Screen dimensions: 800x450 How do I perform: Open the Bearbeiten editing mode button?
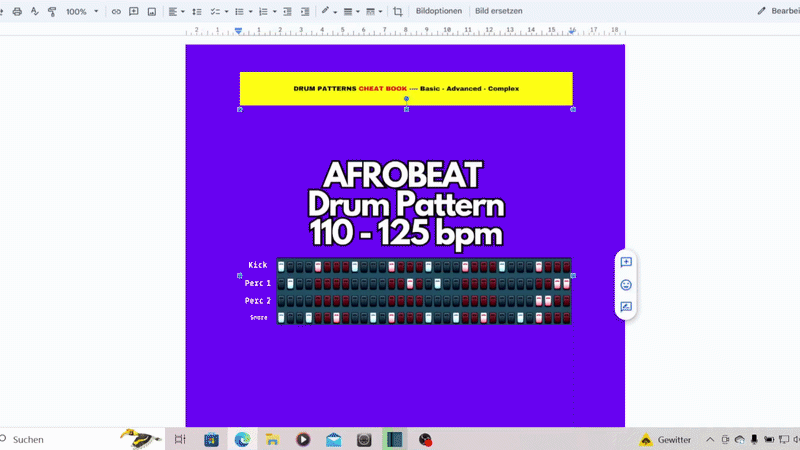click(778, 11)
